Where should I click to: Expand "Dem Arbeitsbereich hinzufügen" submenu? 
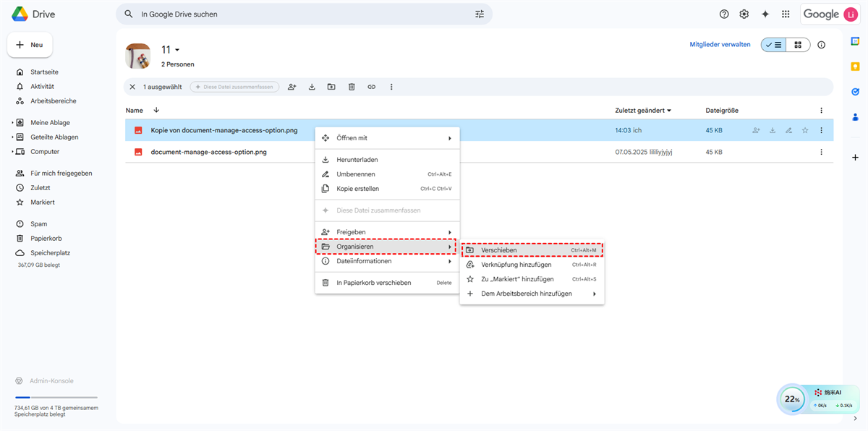coord(532,294)
